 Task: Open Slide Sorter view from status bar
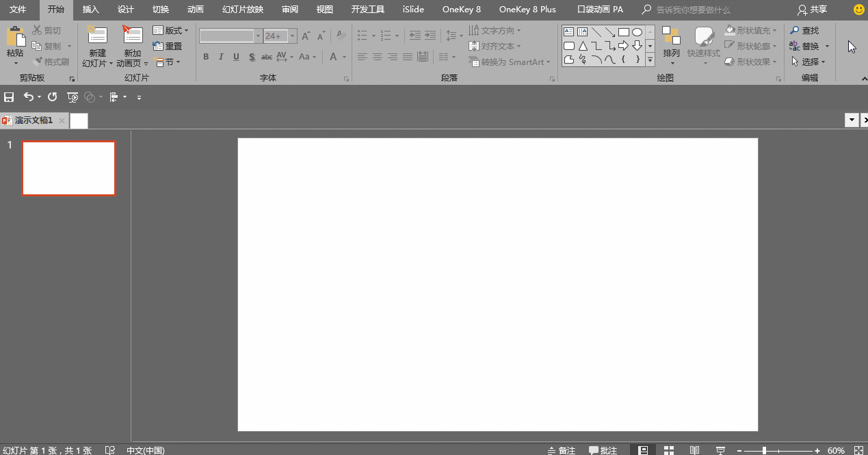(x=668, y=450)
